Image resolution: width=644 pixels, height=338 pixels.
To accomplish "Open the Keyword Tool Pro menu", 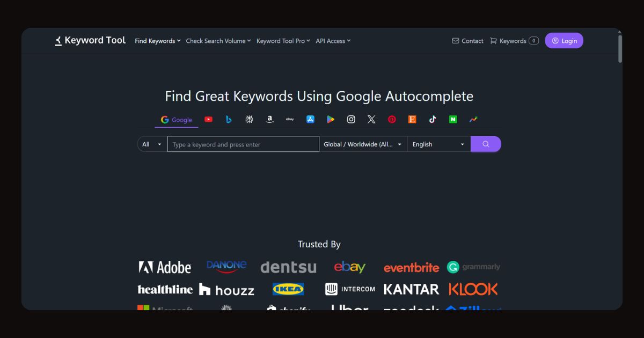I will point(283,41).
